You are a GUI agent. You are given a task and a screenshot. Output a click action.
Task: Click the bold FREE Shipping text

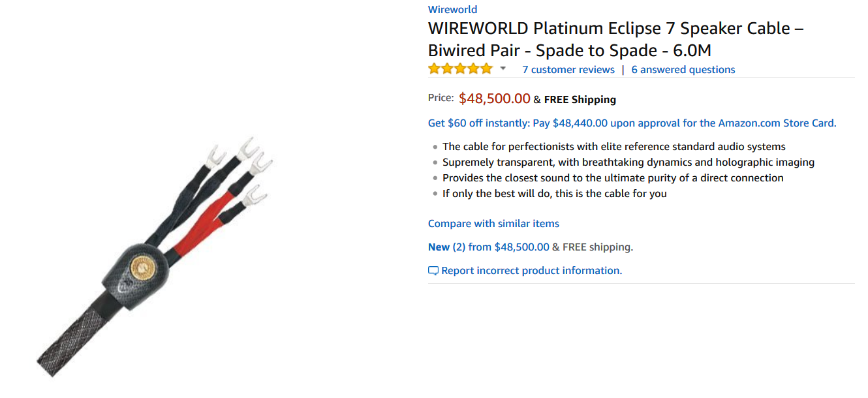580,100
